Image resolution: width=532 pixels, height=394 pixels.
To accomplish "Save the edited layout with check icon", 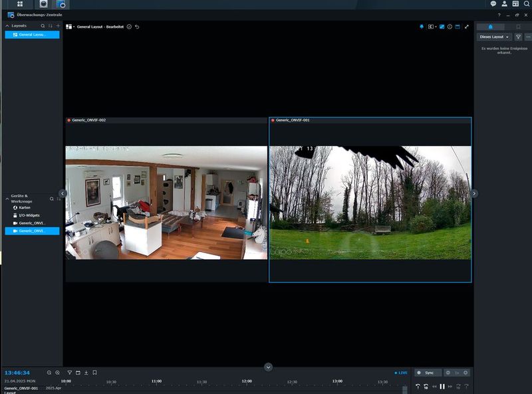I will (129, 27).
